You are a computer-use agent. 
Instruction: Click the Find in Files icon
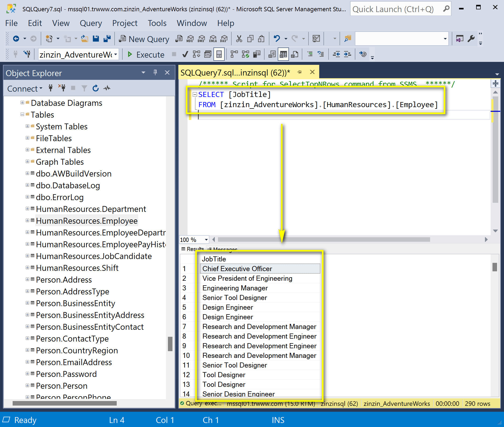tap(348, 39)
